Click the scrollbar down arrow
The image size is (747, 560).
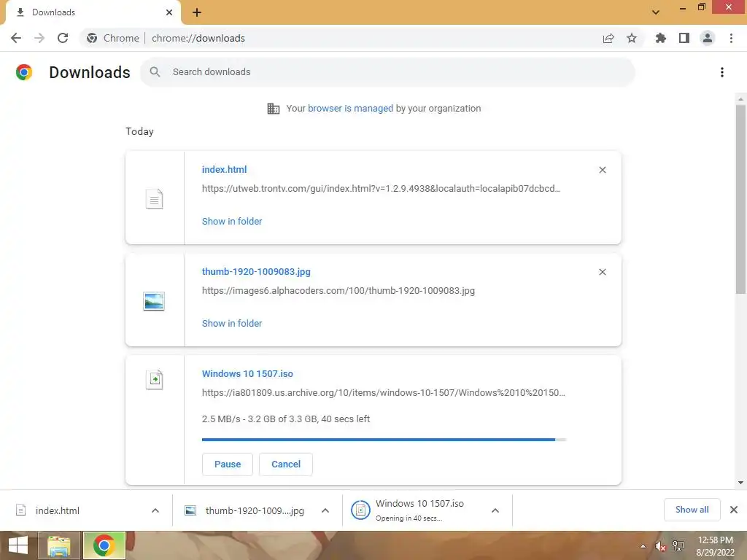[741, 483]
